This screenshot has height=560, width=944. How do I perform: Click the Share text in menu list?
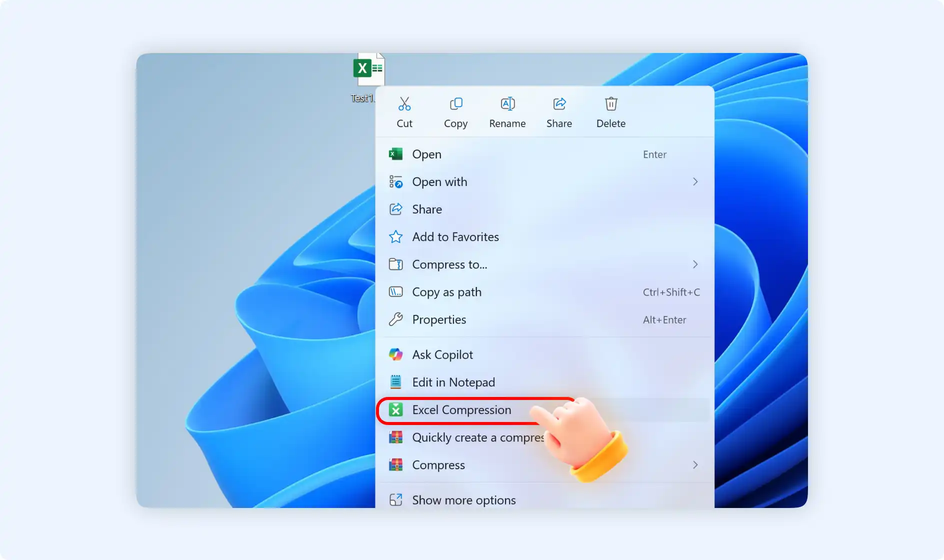point(427,209)
